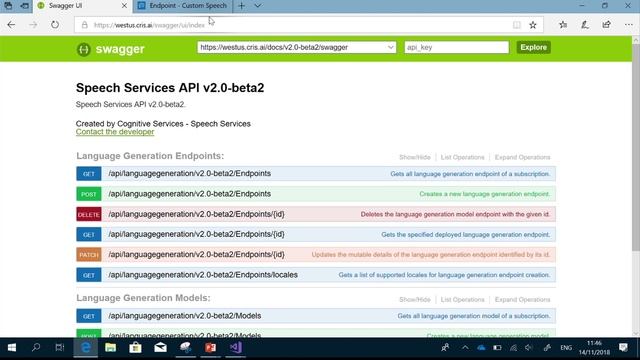640x360 pixels.
Task: Open Visual Studio from the taskbar
Action: (x=236, y=348)
